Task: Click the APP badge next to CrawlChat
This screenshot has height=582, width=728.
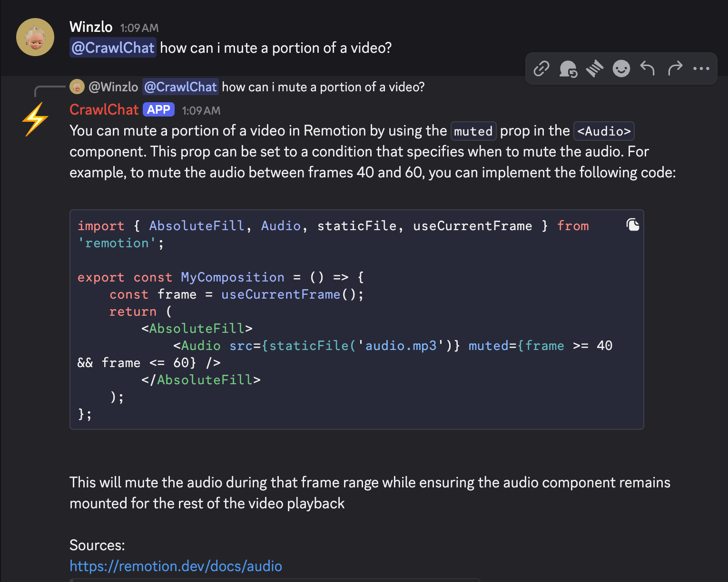Action: [158, 109]
